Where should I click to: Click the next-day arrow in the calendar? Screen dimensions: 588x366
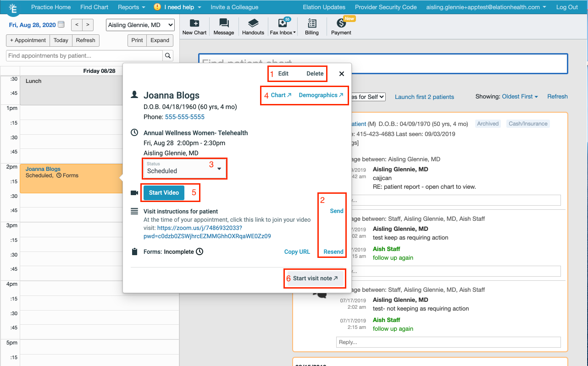coord(87,25)
